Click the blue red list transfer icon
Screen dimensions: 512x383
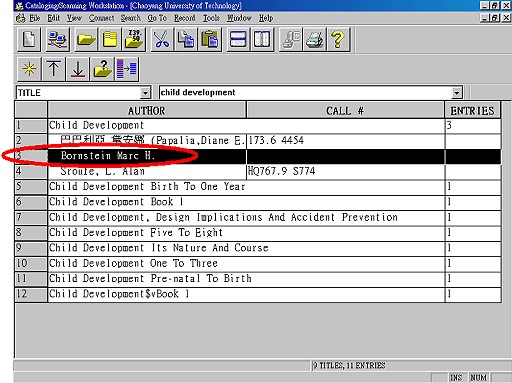click(127, 69)
